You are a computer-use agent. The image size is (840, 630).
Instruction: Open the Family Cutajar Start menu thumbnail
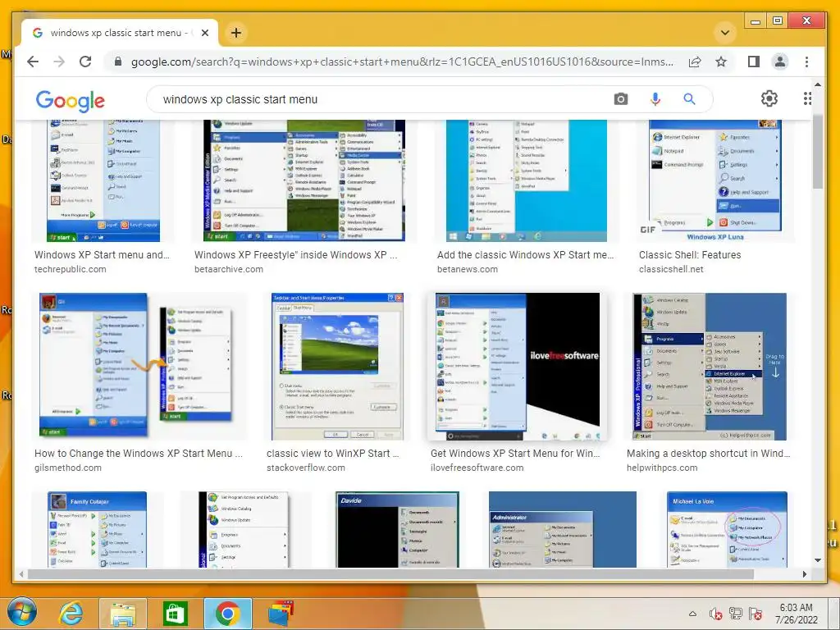coord(97,529)
